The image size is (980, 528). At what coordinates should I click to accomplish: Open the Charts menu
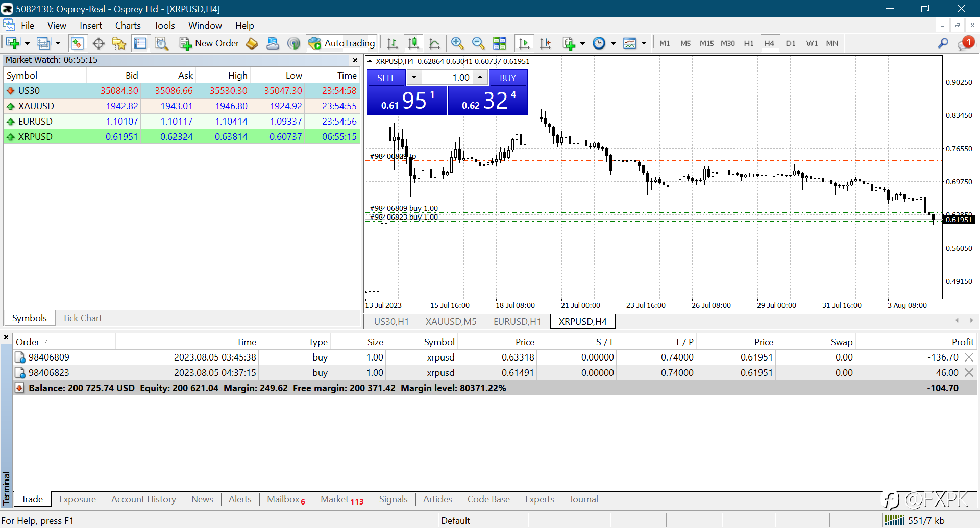(x=128, y=25)
